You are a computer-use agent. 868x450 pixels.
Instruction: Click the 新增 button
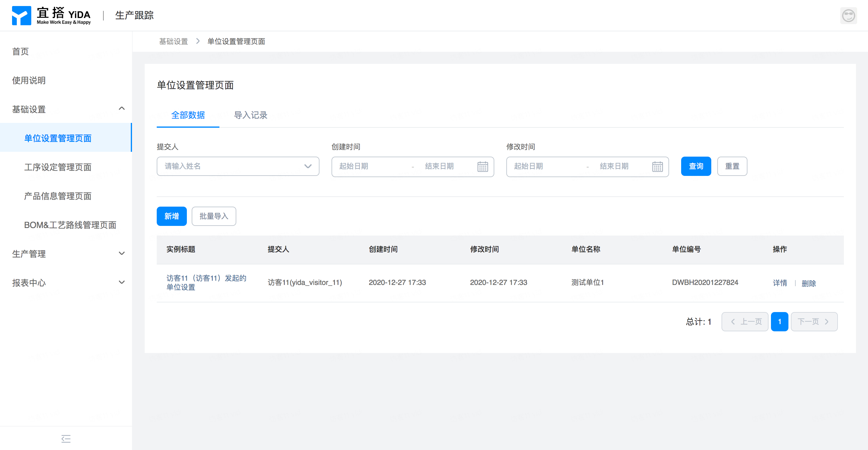[x=171, y=216]
